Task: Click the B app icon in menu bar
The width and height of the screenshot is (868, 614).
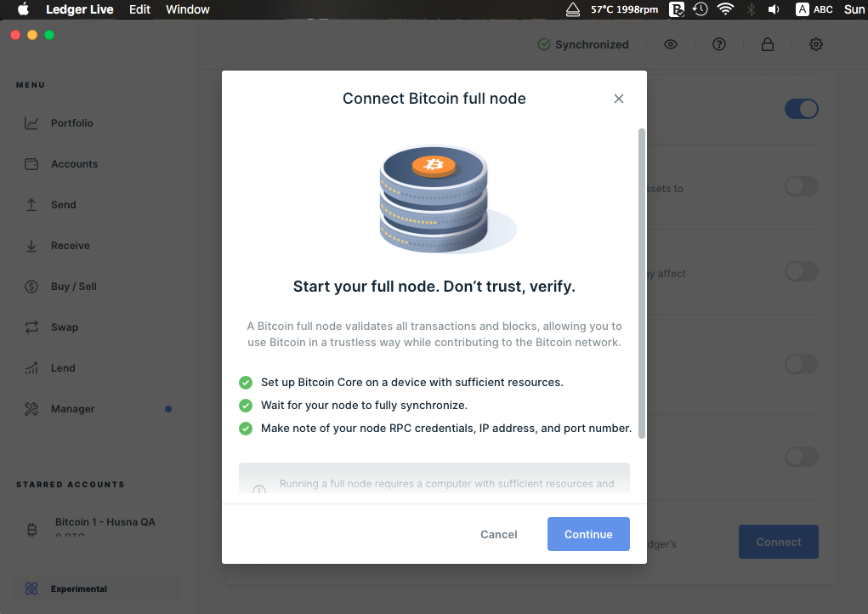Action: pyautogui.click(x=677, y=9)
